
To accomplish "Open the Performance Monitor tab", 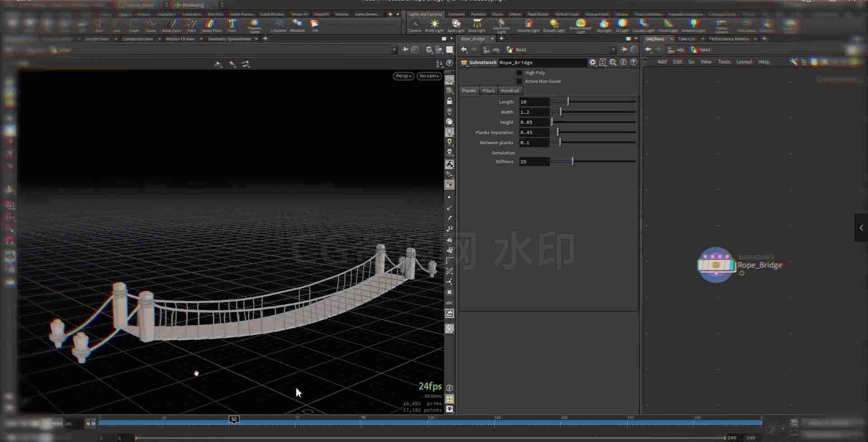I will pyautogui.click(x=729, y=39).
